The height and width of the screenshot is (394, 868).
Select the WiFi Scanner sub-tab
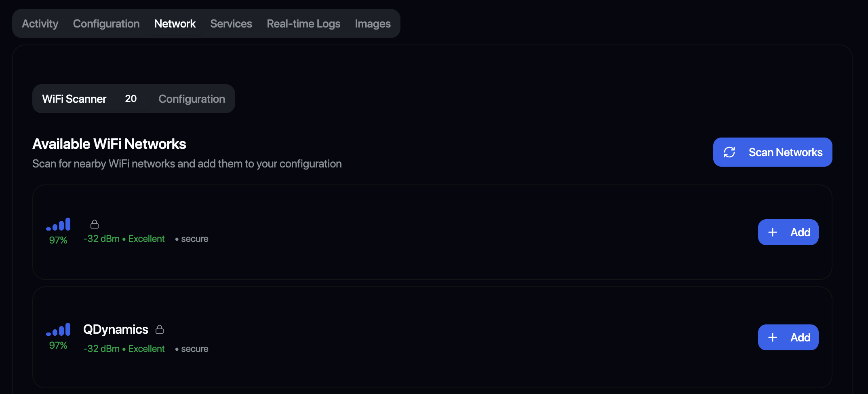pos(74,99)
